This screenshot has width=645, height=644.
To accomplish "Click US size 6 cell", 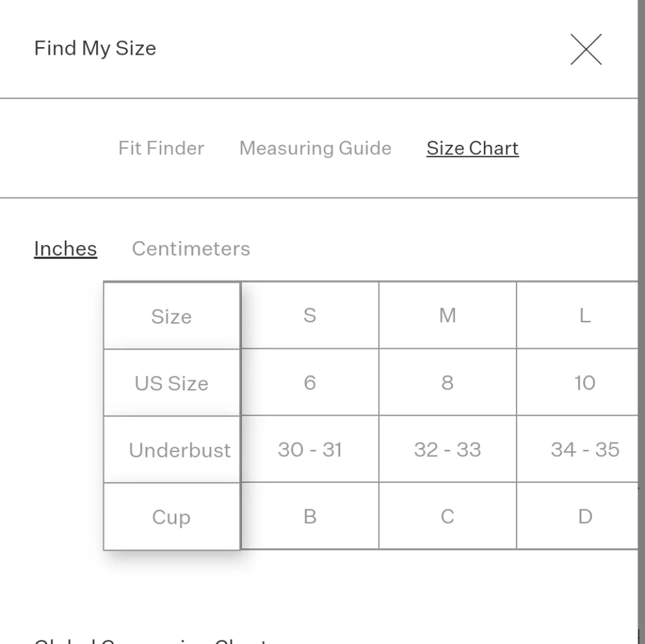I will (x=310, y=382).
